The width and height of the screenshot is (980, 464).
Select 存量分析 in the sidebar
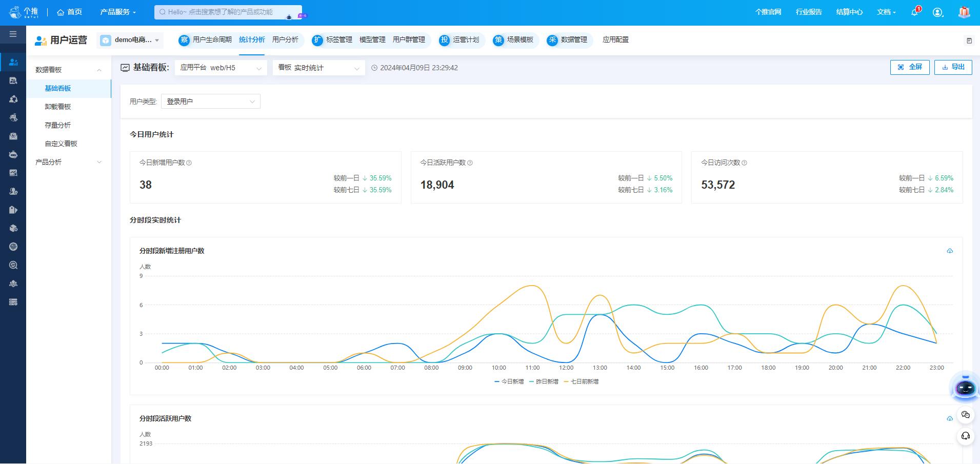[x=69, y=125]
